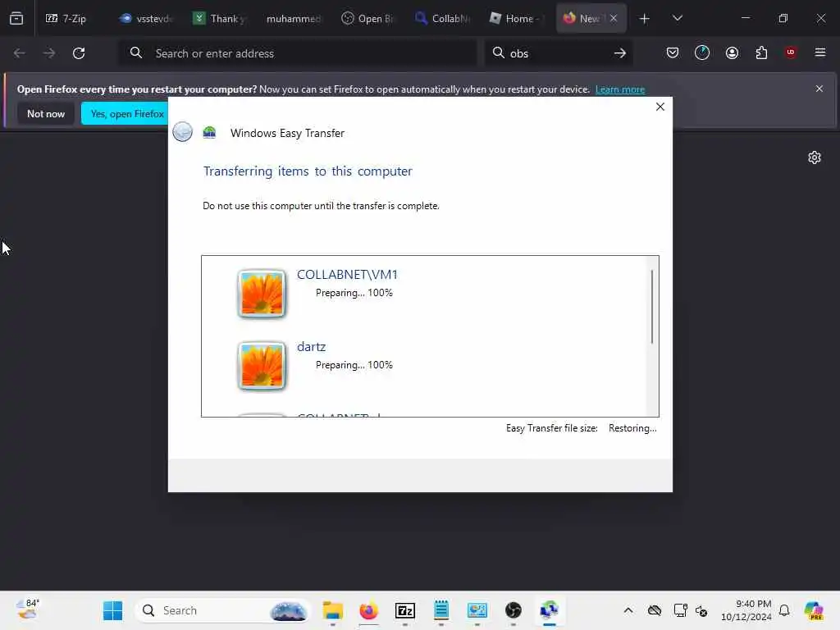This screenshot has height=630, width=840.
Task: Select the COLLABNET\VM1 account picture
Action: pyautogui.click(x=262, y=293)
